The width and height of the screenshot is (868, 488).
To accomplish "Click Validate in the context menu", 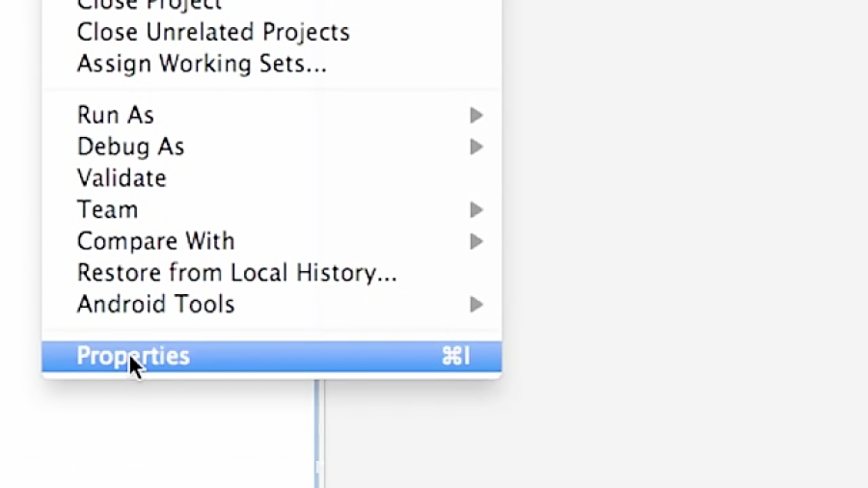I will [122, 178].
